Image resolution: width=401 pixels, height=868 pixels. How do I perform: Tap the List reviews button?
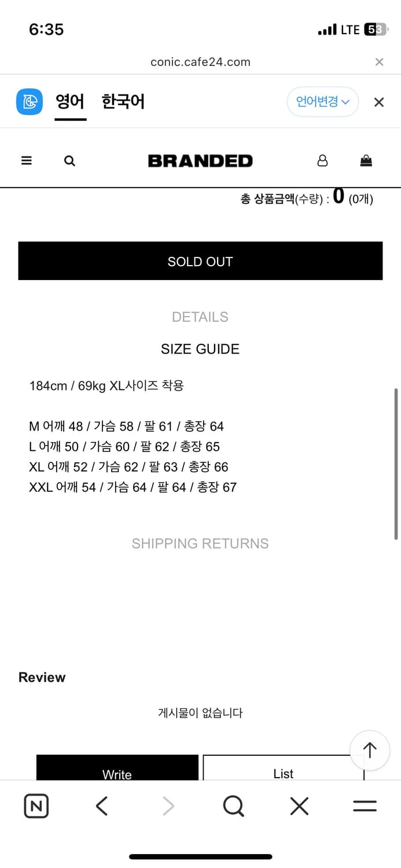coord(284,770)
